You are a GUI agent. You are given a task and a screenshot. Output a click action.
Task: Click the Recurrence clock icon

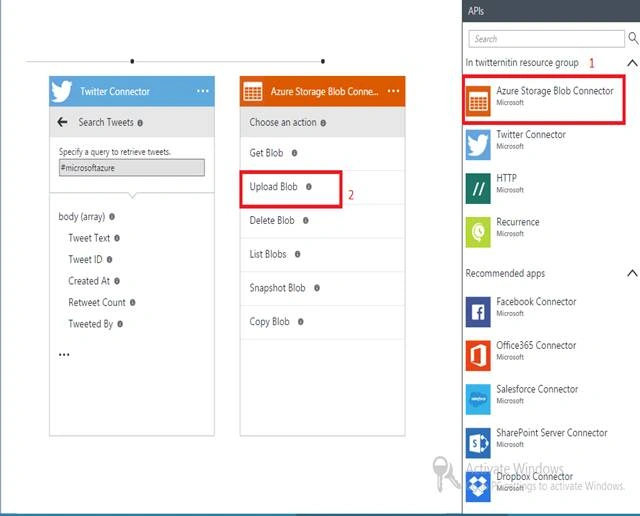click(478, 232)
